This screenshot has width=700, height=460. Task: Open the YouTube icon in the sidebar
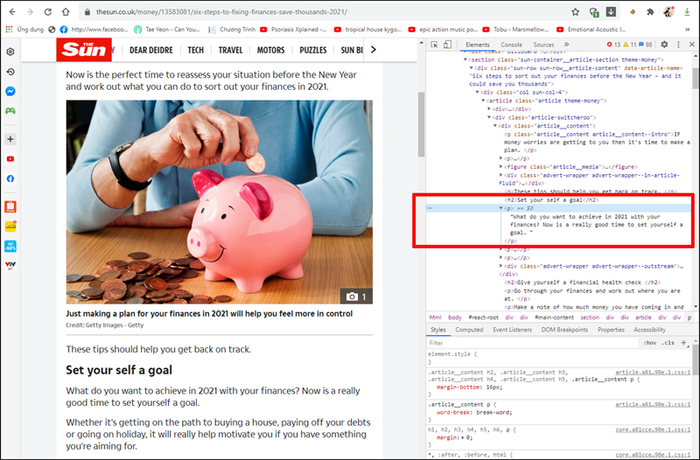click(x=10, y=159)
